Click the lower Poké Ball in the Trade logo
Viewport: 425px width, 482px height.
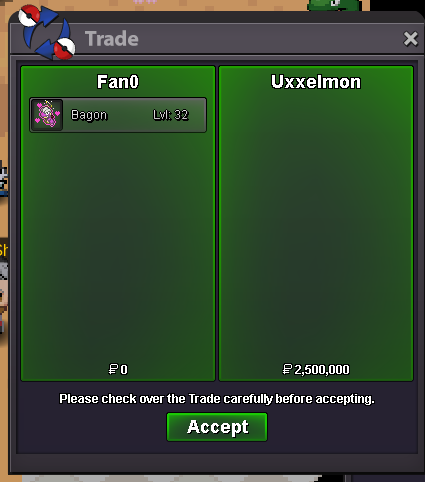coord(64,49)
